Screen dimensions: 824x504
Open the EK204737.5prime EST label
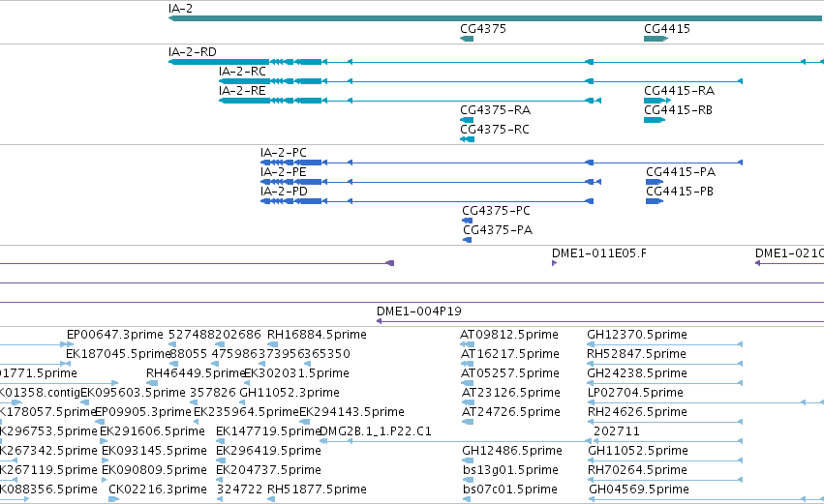(x=268, y=470)
